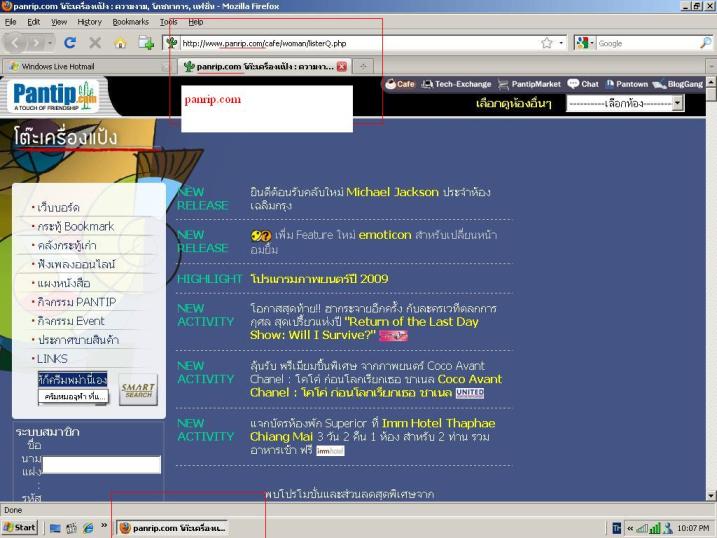
Task: Click the page scrollbar down arrow
Action: point(711,495)
